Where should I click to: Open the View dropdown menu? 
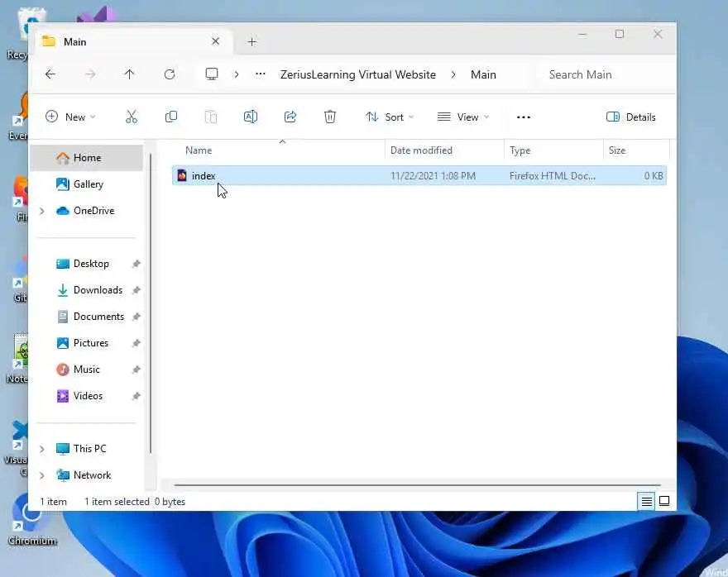click(x=463, y=117)
